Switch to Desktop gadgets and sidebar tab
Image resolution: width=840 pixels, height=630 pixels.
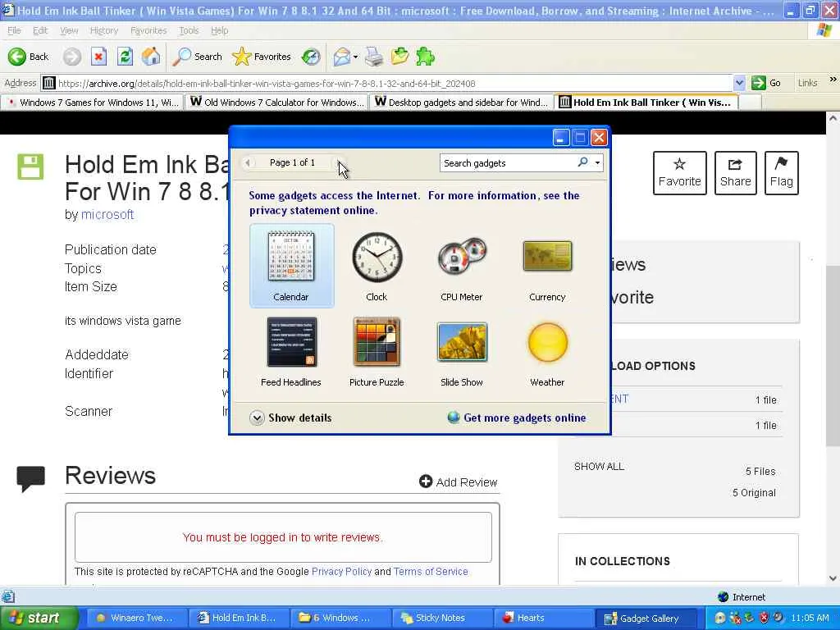461,102
